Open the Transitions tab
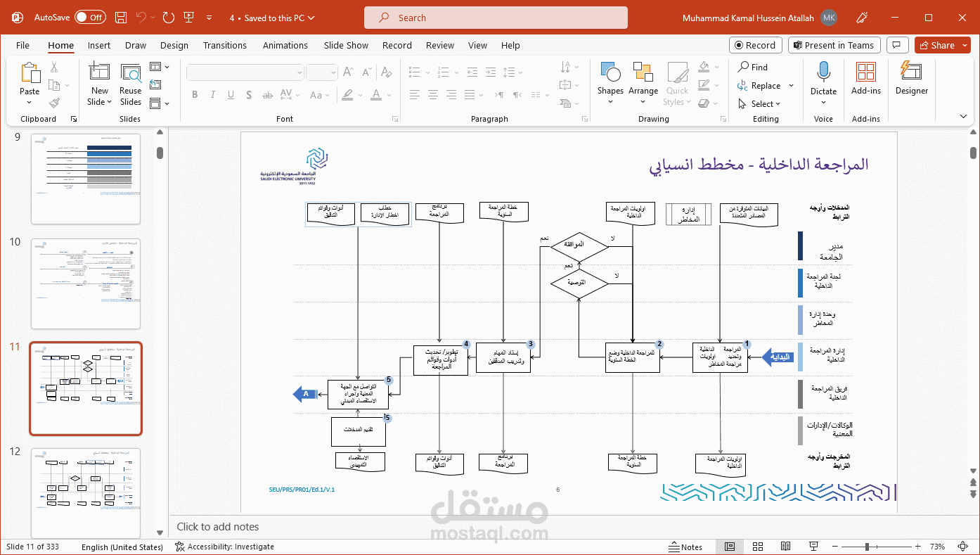980x555 pixels. pyautogui.click(x=225, y=45)
